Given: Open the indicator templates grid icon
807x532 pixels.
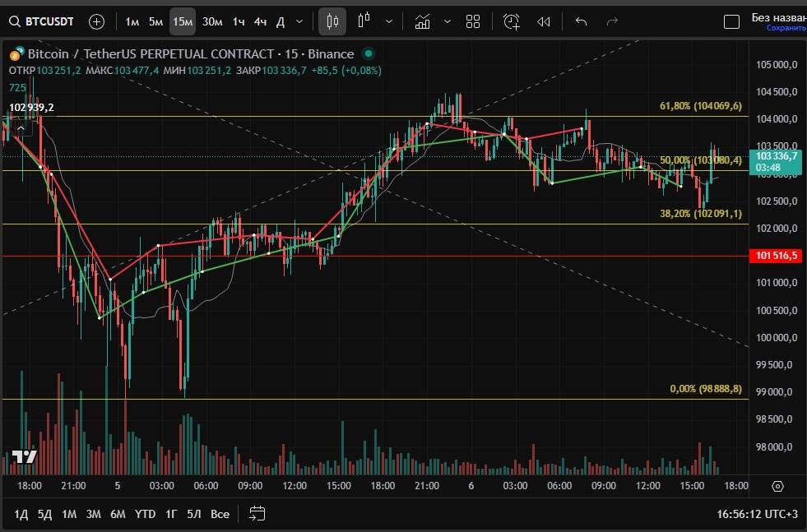Looking at the screenshot, I should click(x=472, y=21).
